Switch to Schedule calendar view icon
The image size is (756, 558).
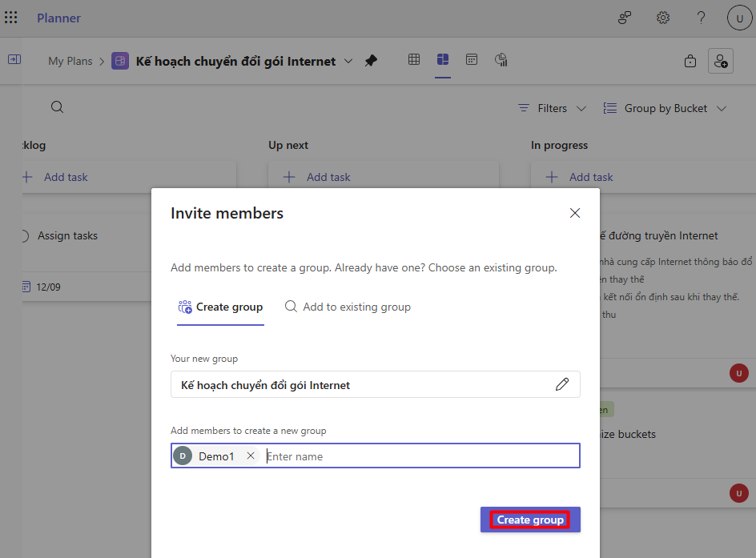[472, 60]
